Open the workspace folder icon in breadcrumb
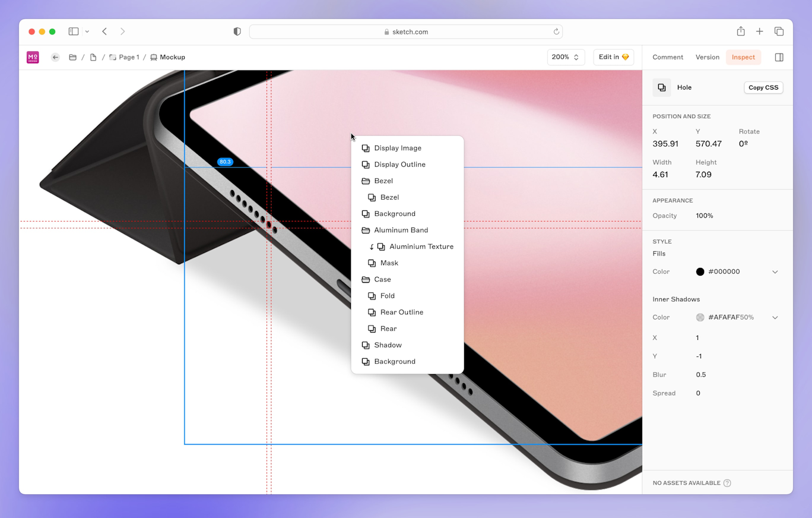 [72, 58]
